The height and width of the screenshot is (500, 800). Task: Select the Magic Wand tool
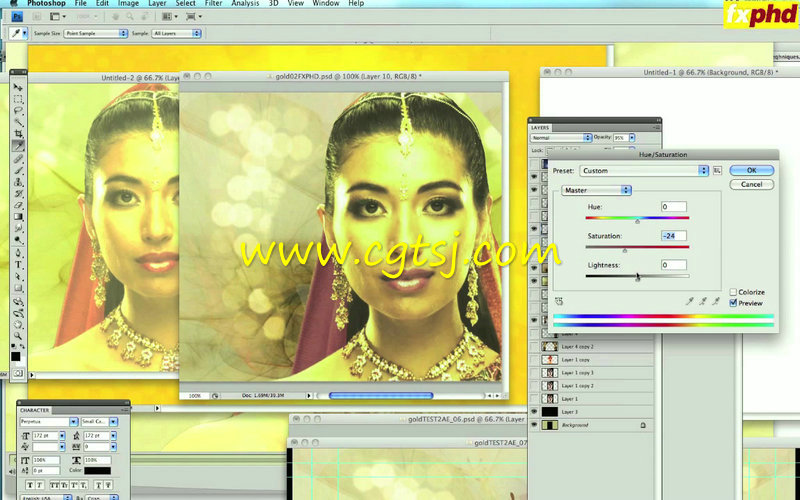(18, 122)
